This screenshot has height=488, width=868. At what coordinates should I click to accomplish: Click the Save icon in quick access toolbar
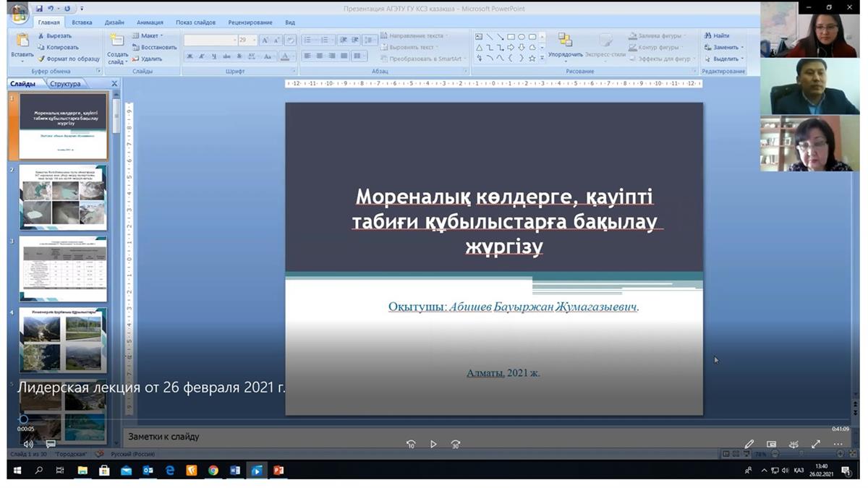(x=40, y=9)
